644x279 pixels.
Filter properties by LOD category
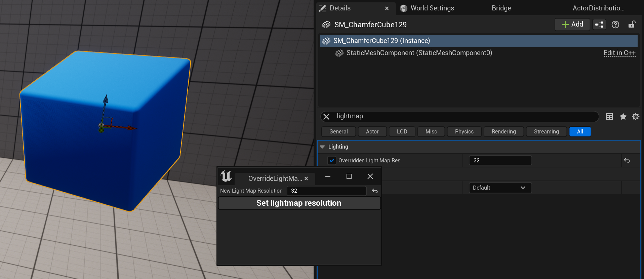click(x=402, y=132)
